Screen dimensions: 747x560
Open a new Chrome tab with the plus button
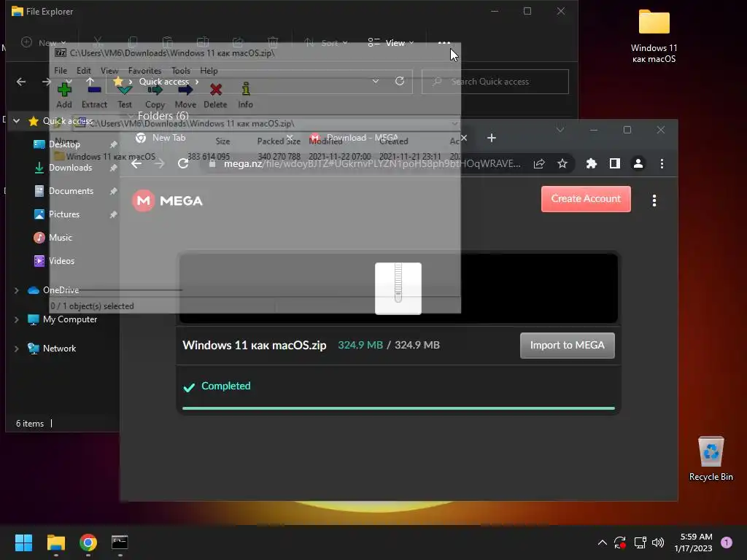point(492,138)
